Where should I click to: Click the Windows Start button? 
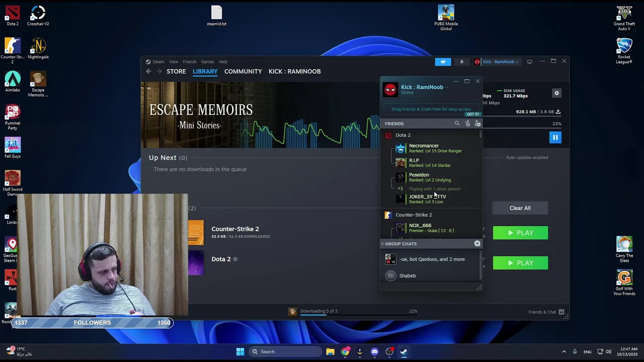point(240,351)
